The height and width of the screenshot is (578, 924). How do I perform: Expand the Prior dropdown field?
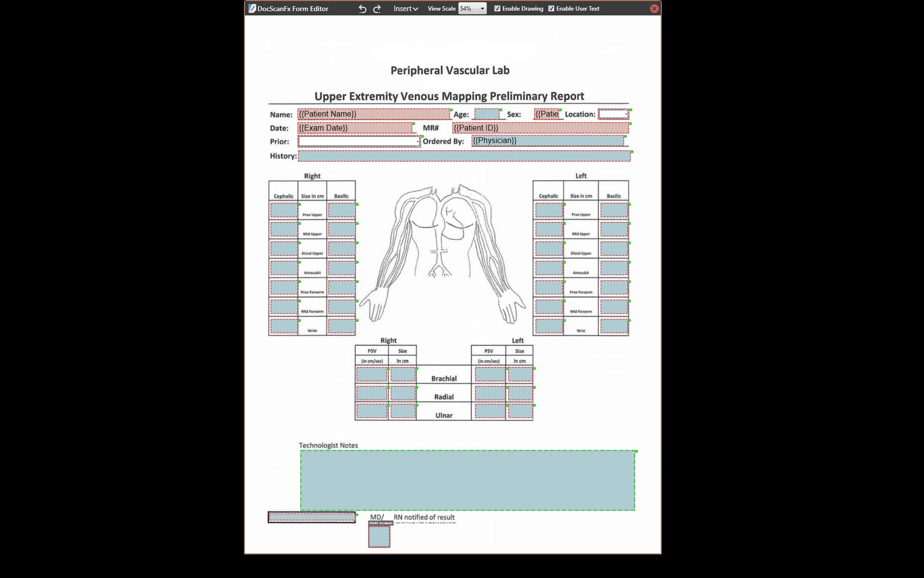(417, 141)
